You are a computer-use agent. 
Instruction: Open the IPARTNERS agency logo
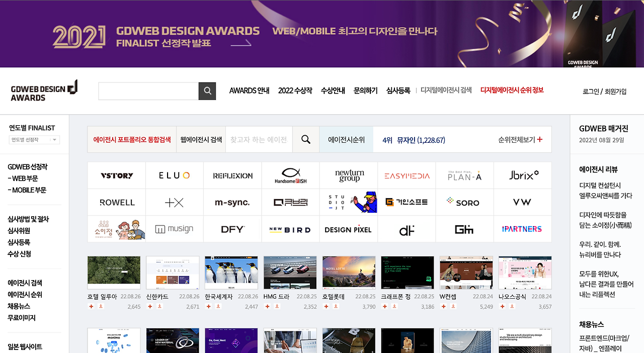[x=523, y=229]
